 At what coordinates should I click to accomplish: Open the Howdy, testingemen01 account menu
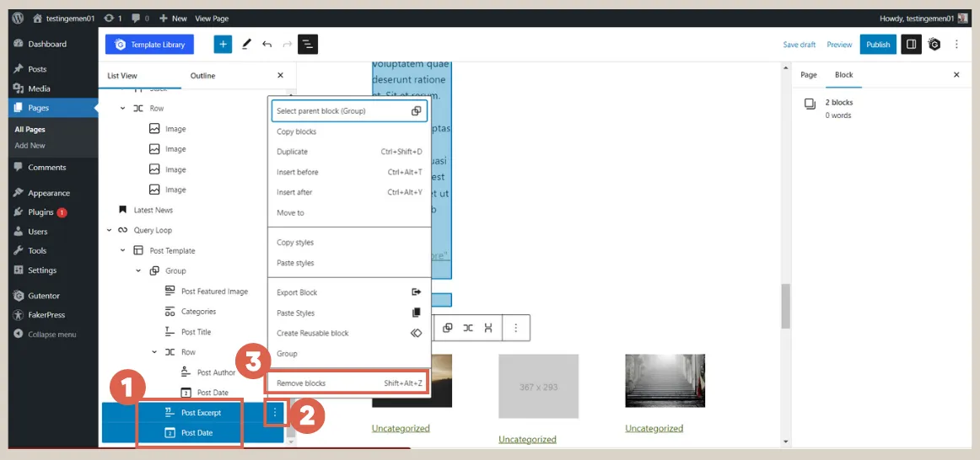coord(923,19)
